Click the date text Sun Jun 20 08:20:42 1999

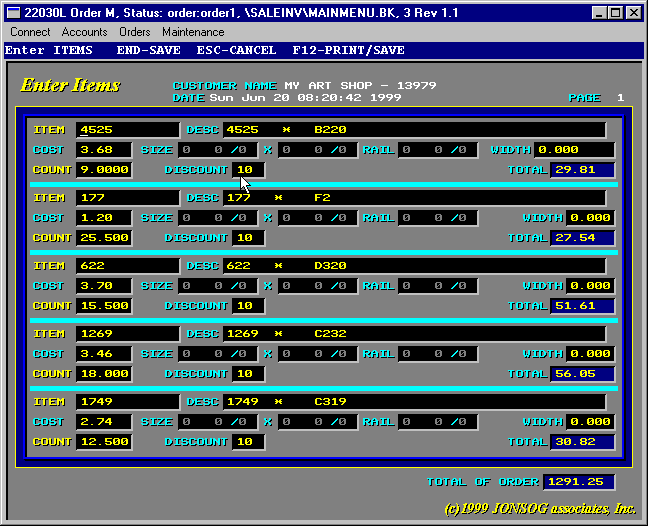(305, 98)
